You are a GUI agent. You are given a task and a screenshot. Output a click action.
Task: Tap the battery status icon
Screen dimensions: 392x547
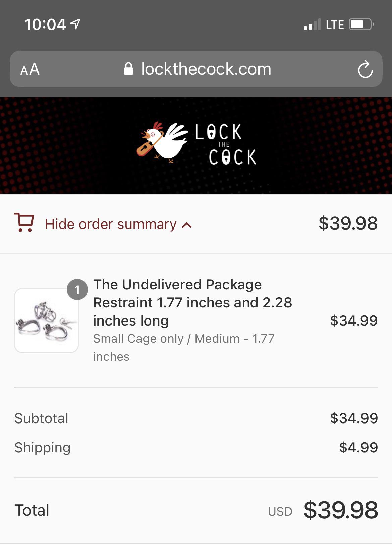pos(361,24)
